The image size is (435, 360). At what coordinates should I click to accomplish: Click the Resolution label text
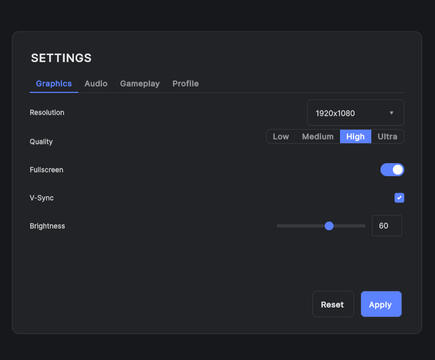pos(47,113)
